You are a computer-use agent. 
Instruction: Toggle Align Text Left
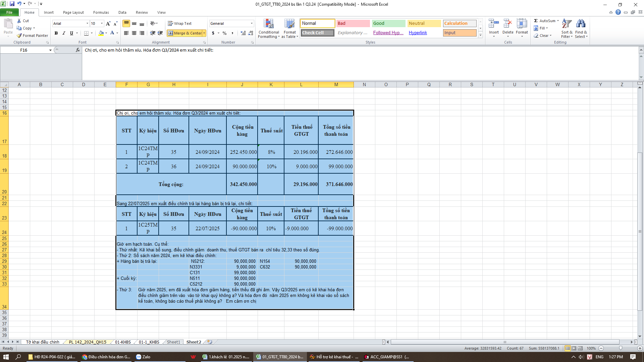coord(126,33)
